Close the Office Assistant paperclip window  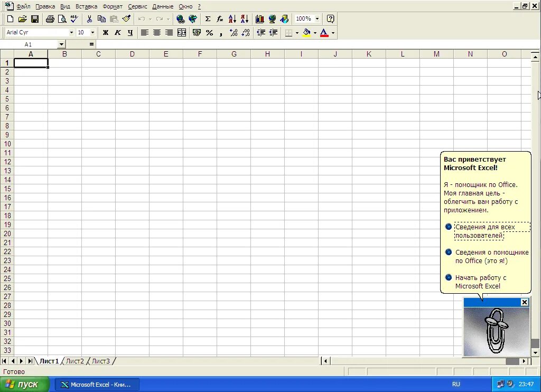point(525,302)
